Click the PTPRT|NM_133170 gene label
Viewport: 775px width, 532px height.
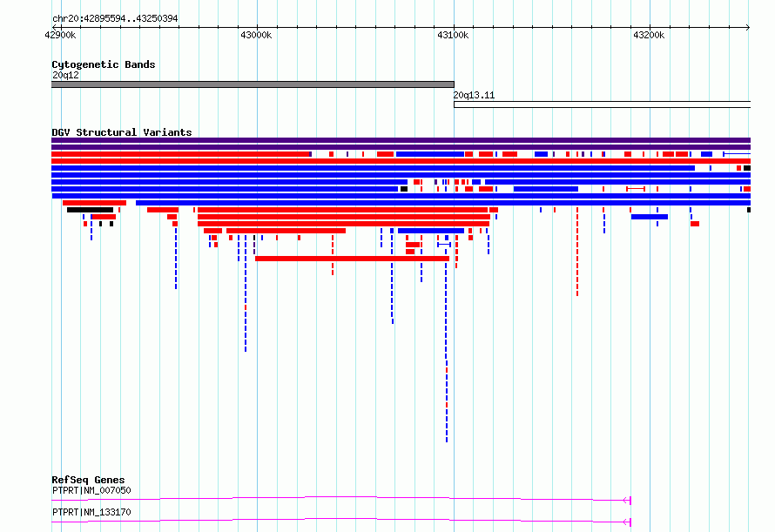91,512
